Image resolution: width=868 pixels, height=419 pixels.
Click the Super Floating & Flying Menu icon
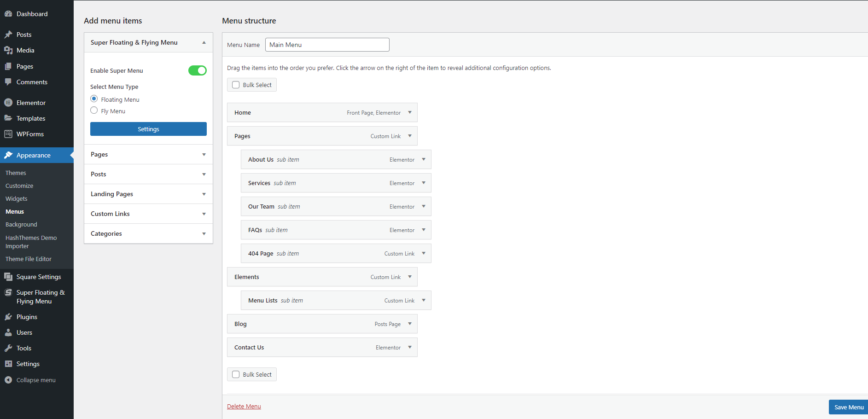tap(8, 292)
